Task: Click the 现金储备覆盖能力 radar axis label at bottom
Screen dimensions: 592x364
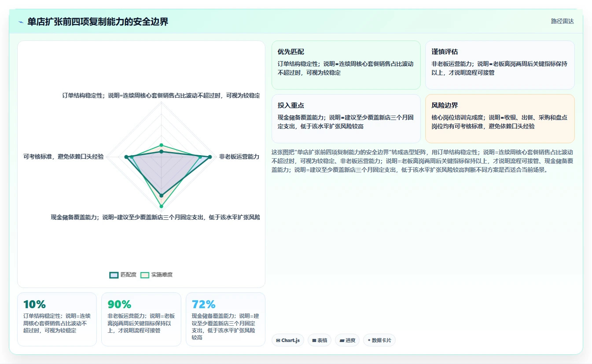Action: coord(155,217)
